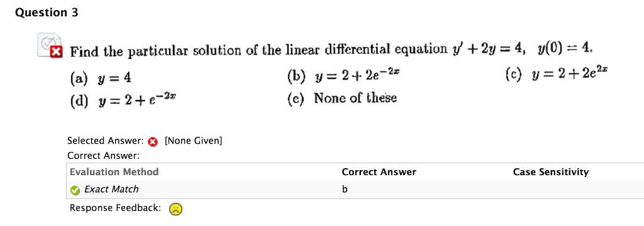Click the Selected Answer label

tap(105, 141)
